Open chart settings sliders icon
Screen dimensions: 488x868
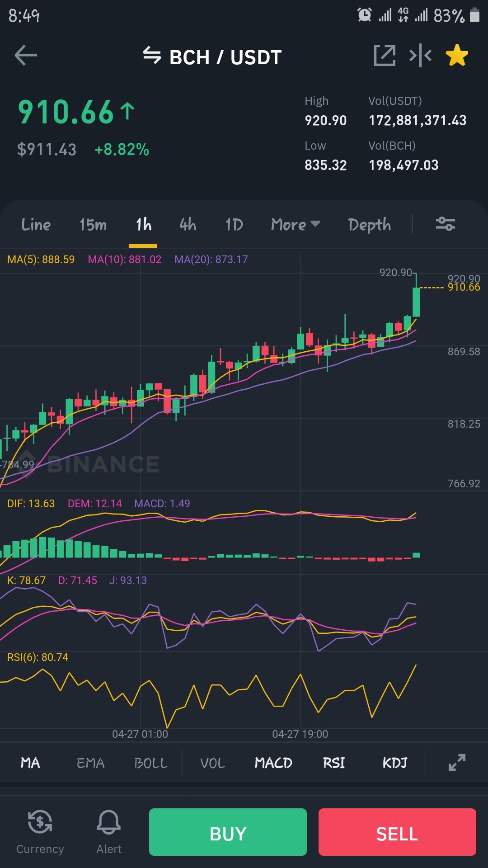445,224
